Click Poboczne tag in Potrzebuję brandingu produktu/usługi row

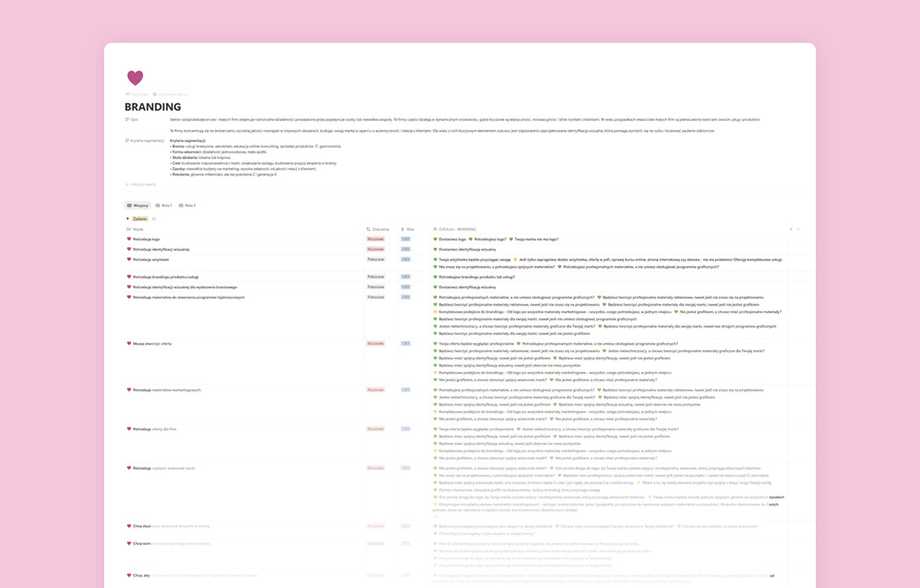376,277
